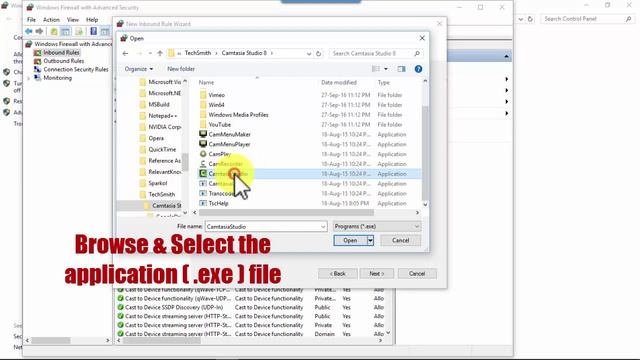
Task: Select Connection Security Rules node
Action: pyautogui.click(x=76, y=69)
